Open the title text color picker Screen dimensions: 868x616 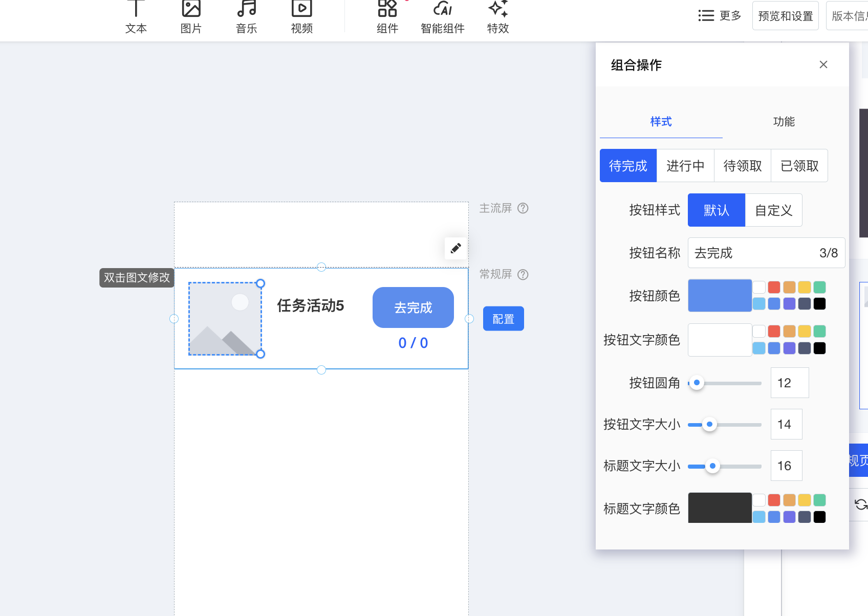pos(719,508)
